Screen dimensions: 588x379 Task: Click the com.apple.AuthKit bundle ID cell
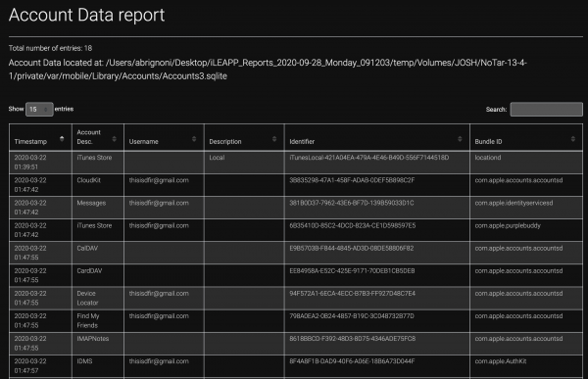pos(500,361)
